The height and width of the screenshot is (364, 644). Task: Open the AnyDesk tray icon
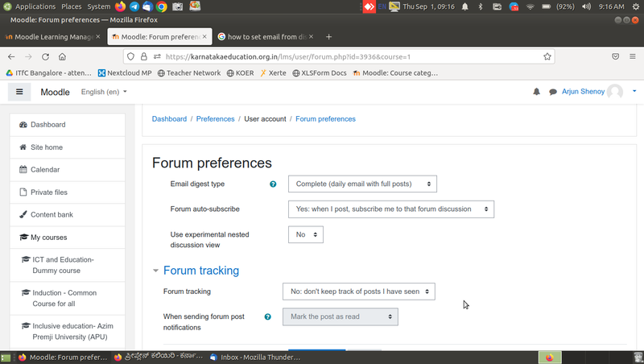coord(369,6)
